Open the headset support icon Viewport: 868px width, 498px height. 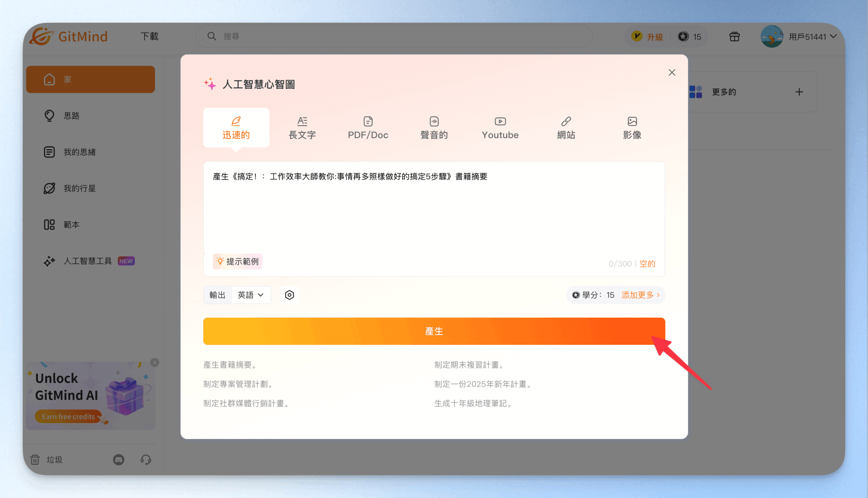(146, 460)
